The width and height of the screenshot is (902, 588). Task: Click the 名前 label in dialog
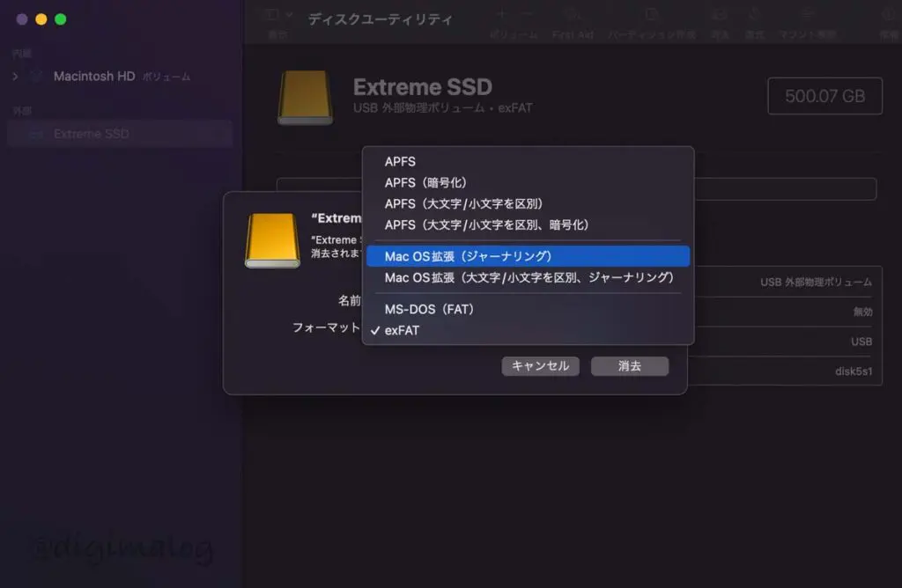coord(349,301)
